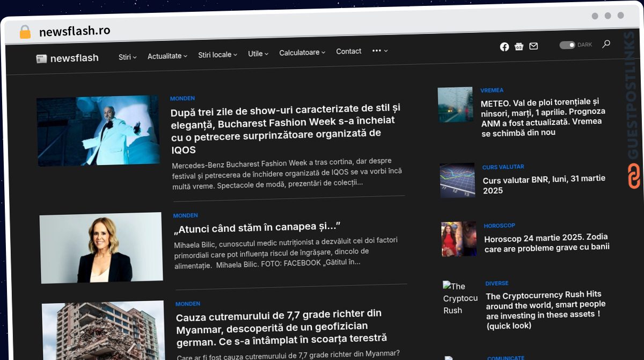The width and height of the screenshot is (644, 360).
Task: Click the HOROSCOP category label
Action: coord(499,226)
